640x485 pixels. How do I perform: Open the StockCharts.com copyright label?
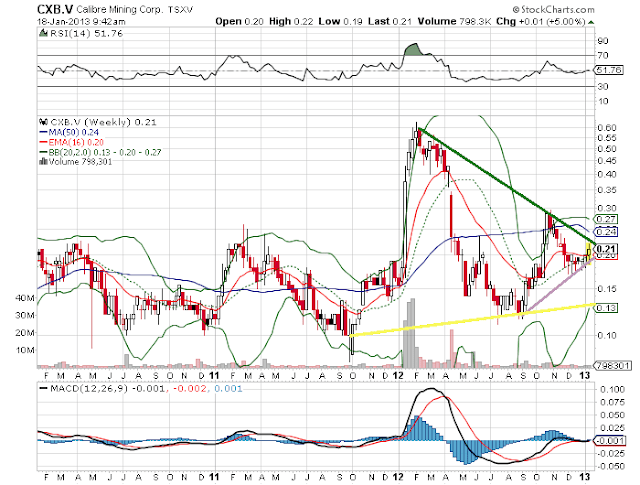553,9
